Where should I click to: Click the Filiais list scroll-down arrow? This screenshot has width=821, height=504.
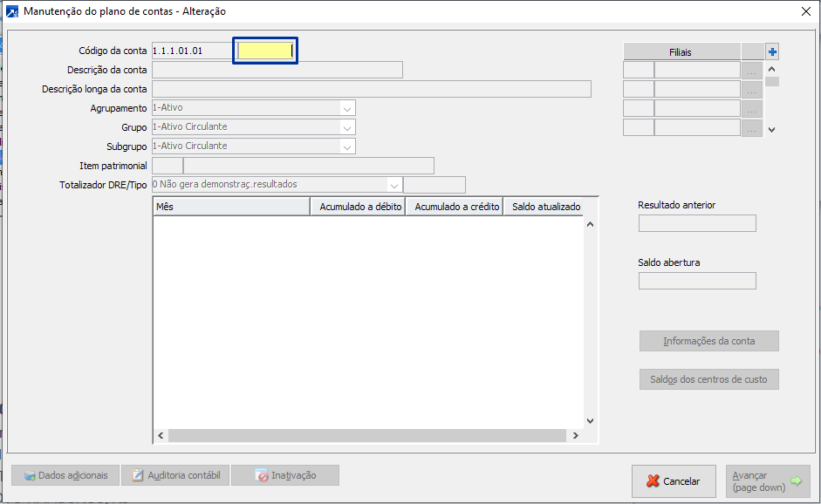pos(772,130)
